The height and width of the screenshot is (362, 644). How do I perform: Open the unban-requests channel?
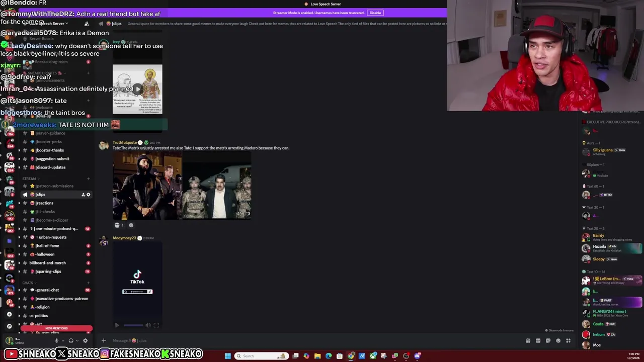55,237
